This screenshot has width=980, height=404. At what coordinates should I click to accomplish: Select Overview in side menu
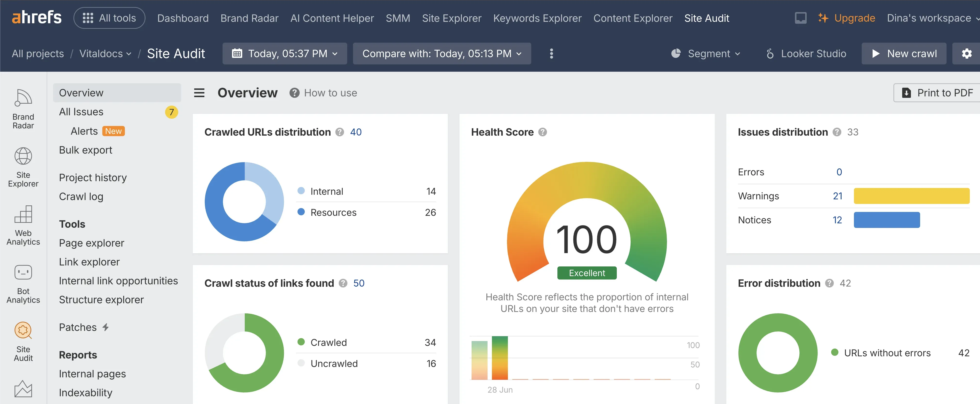pyautogui.click(x=117, y=93)
